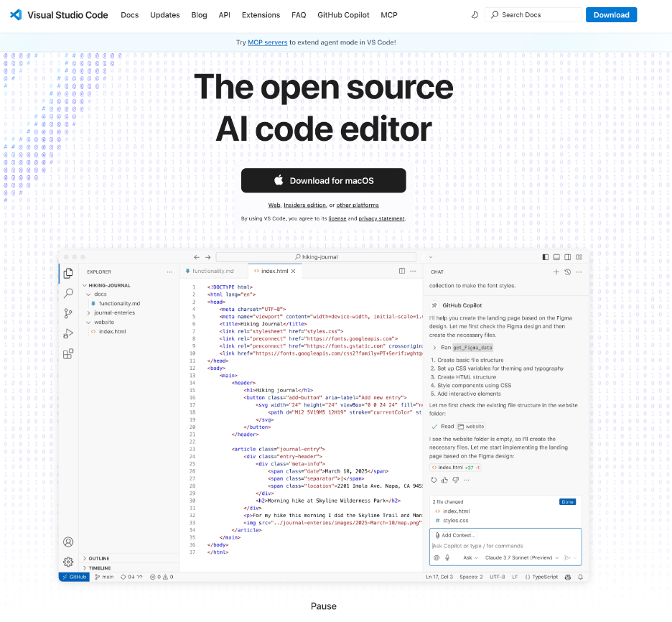
Task: Start a new chat with plus icon
Action: [556, 271]
